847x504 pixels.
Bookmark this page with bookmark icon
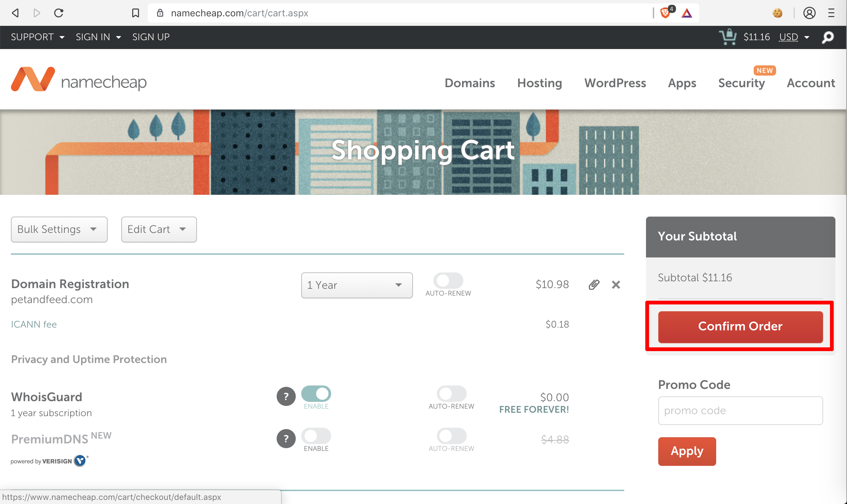point(136,13)
